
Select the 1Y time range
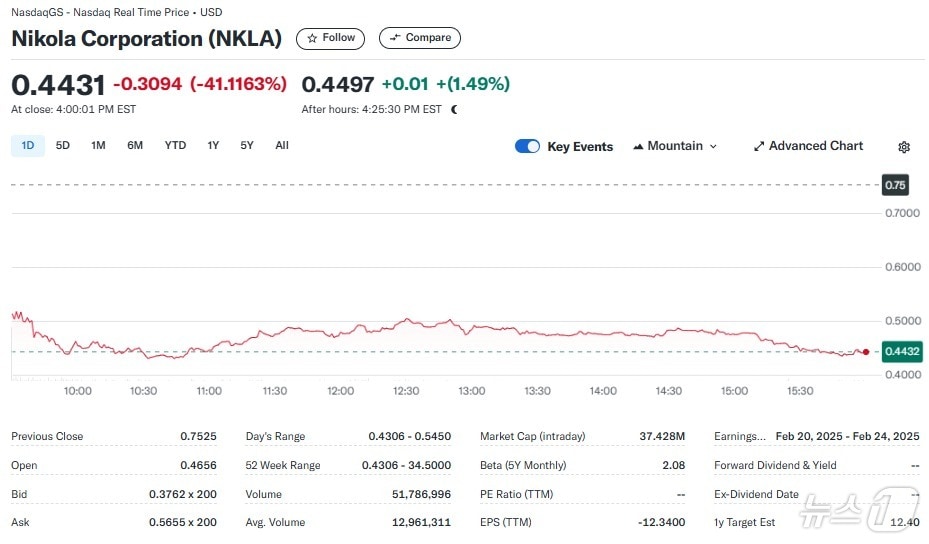(213, 146)
